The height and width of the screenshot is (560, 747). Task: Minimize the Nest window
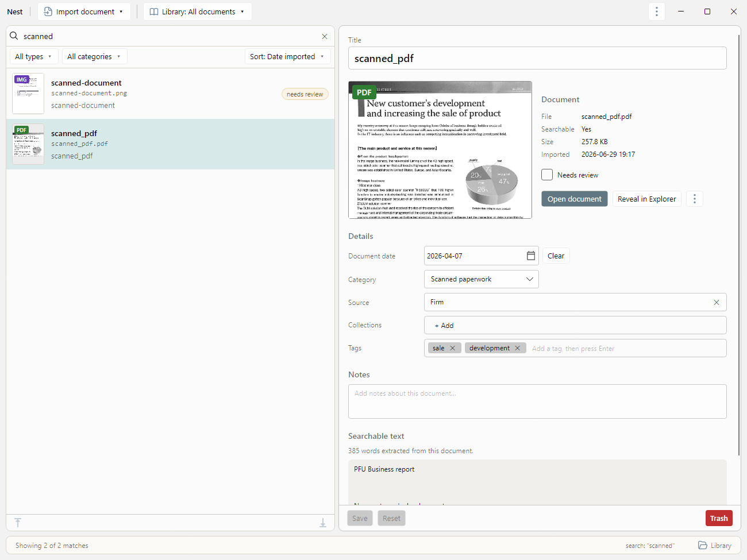(x=681, y=11)
